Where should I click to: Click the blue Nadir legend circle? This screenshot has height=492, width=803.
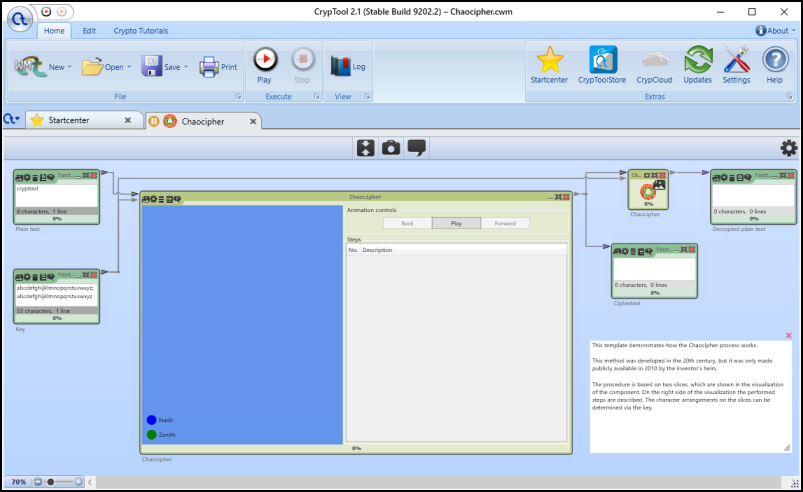click(152, 420)
